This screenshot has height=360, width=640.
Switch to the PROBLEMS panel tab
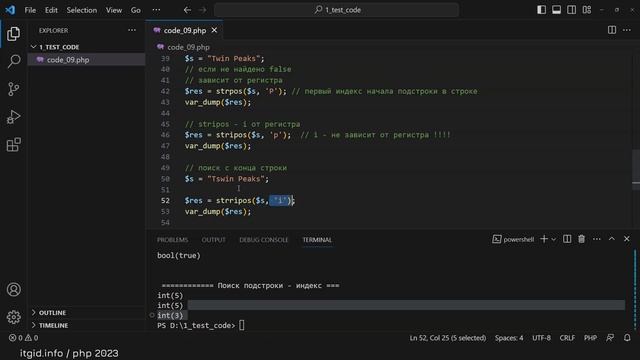172,240
